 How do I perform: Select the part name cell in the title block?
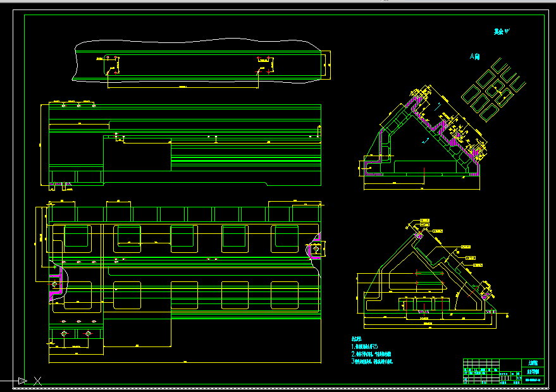tap(533, 372)
